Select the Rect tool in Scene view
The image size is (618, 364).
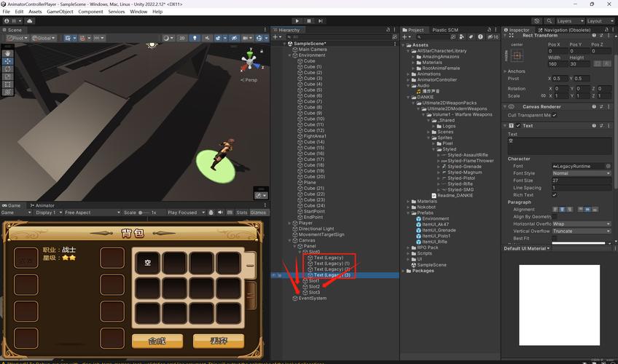8,84
